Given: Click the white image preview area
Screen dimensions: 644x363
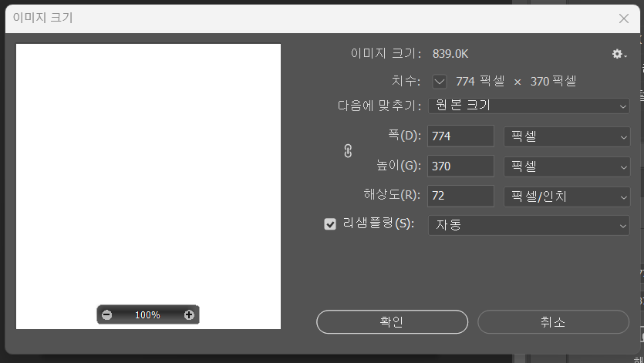Looking at the screenshot, I should 148,170.
